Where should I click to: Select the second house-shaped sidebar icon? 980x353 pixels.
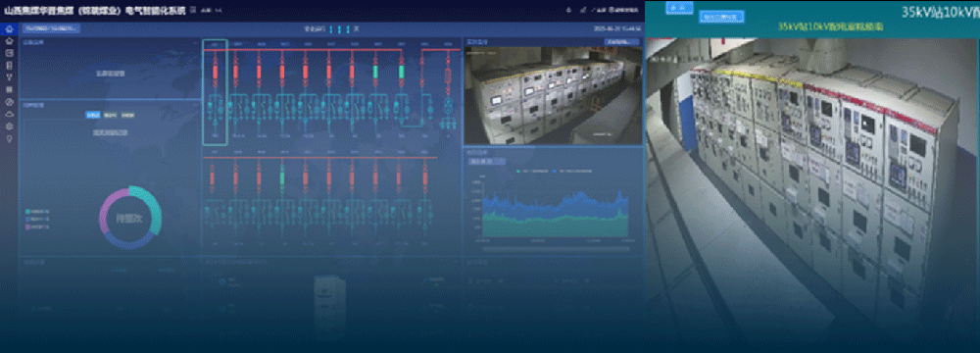[9, 40]
